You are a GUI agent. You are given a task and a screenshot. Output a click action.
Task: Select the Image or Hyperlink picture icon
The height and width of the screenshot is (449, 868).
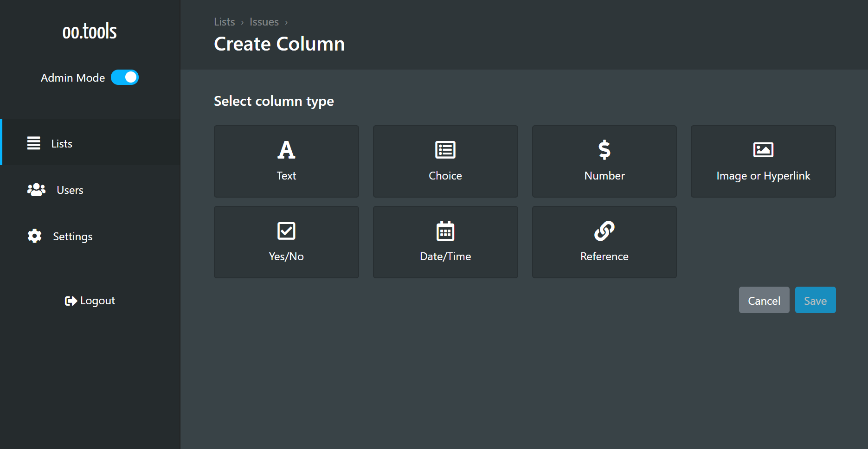(763, 150)
